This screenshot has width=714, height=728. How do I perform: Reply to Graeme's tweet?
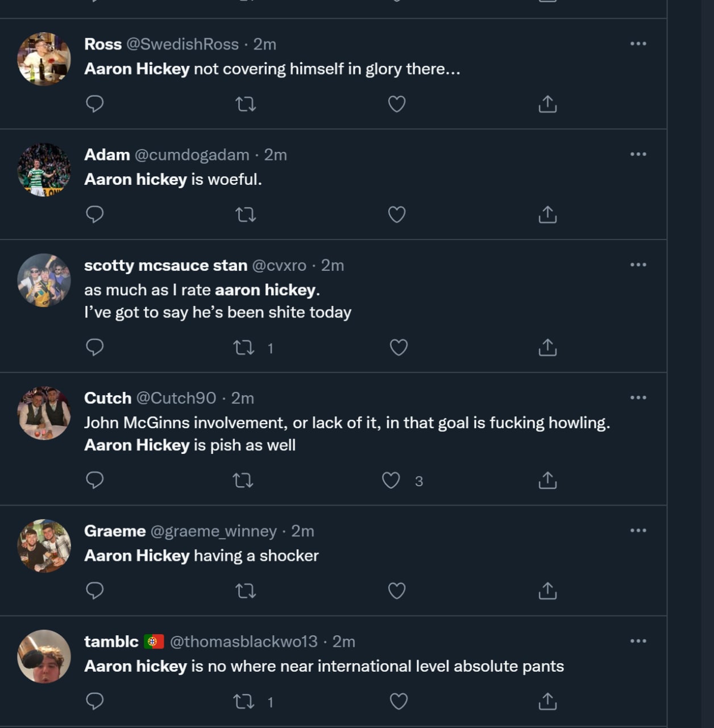coord(94,591)
